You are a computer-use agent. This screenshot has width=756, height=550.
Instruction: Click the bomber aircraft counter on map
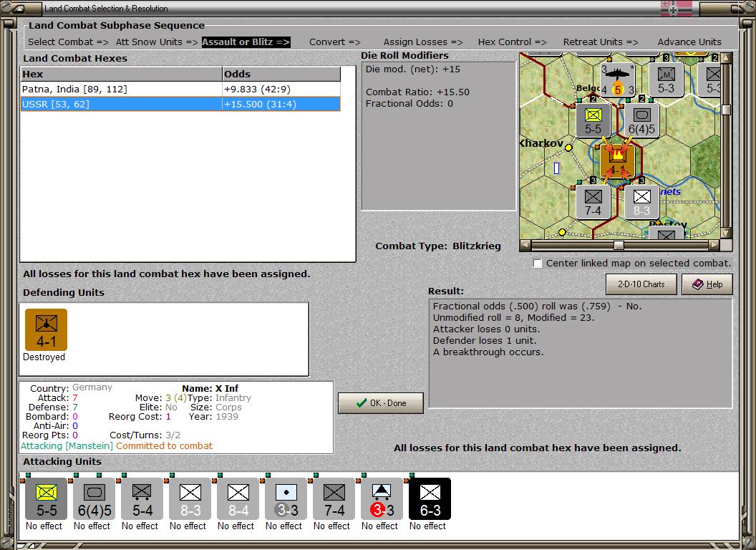click(x=618, y=79)
